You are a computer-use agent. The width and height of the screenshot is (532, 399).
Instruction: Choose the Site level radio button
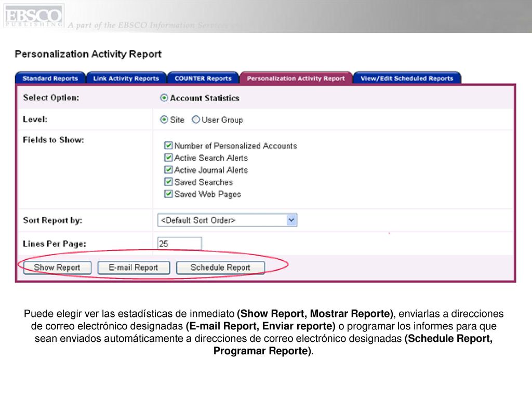[x=164, y=120]
